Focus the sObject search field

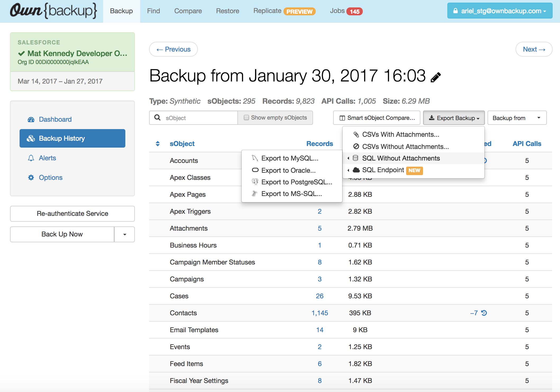coord(198,118)
